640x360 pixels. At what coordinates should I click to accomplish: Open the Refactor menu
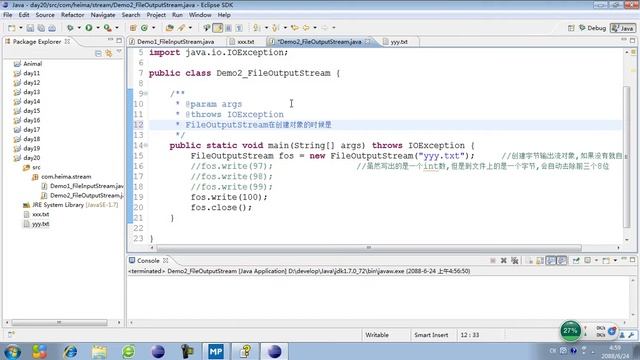pyautogui.click(x=73, y=15)
